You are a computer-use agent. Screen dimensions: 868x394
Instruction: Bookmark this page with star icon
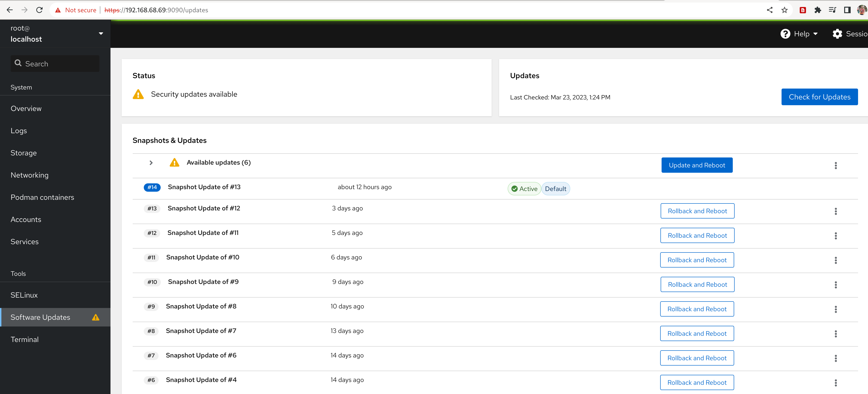coord(784,10)
